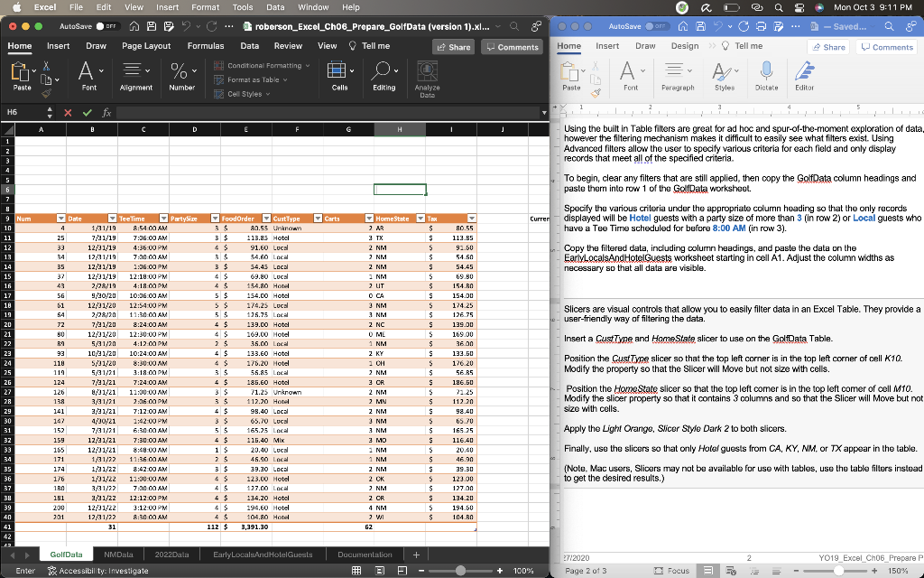The image size is (924, 578).
Task: Click the Redo arrow in Excel title bar
Action: click(211, 26)
